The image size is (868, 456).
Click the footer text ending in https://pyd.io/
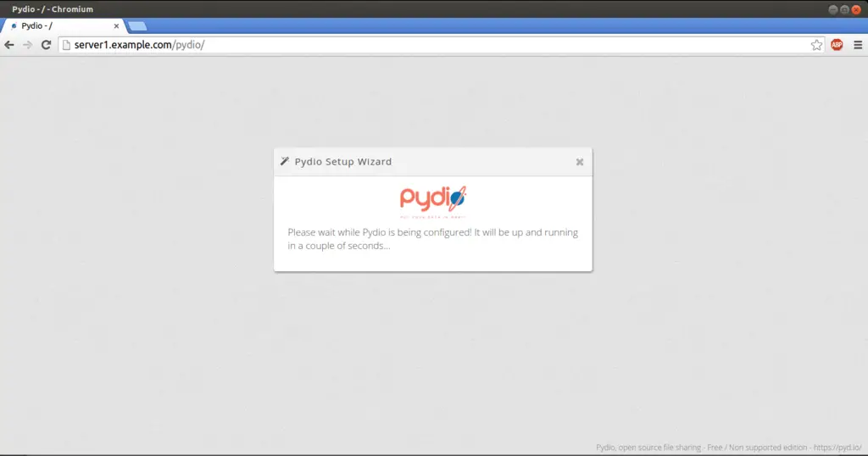[x=728, y=448]
